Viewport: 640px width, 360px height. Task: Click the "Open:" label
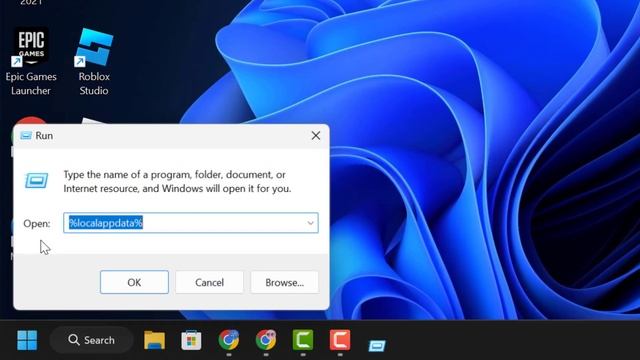(x=37, y=224)
